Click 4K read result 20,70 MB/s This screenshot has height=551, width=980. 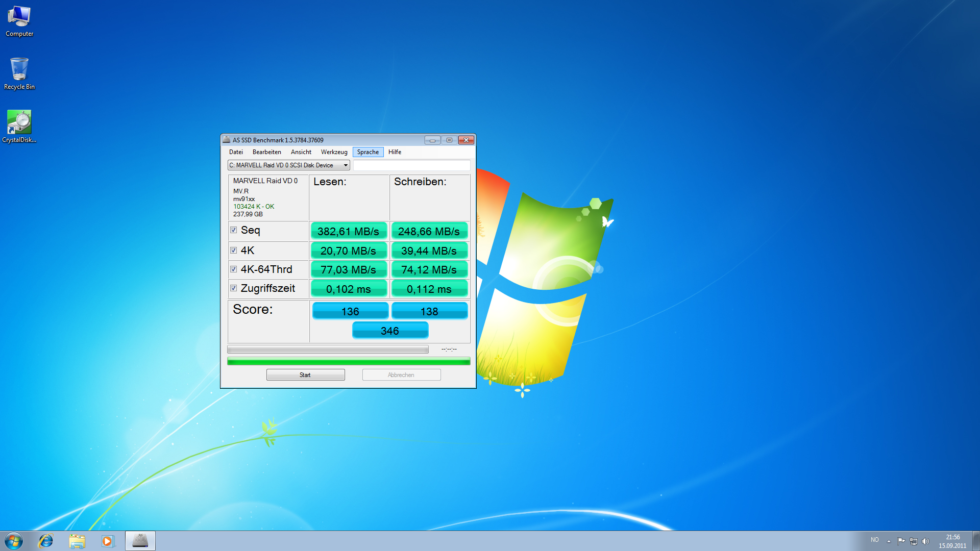(x=349, y=251)
